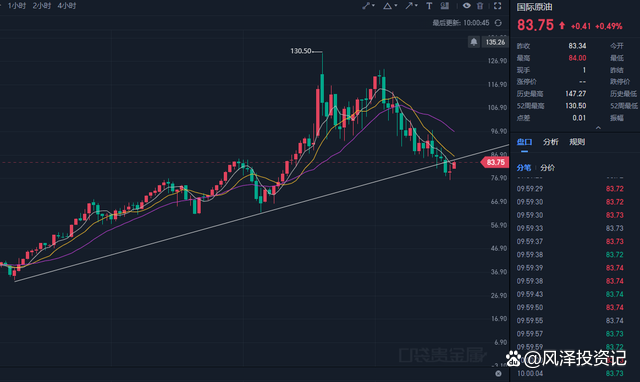The image size is (640, 382).
Task: Click the 52周最高 value 130.50
Action: coord(576,106)
